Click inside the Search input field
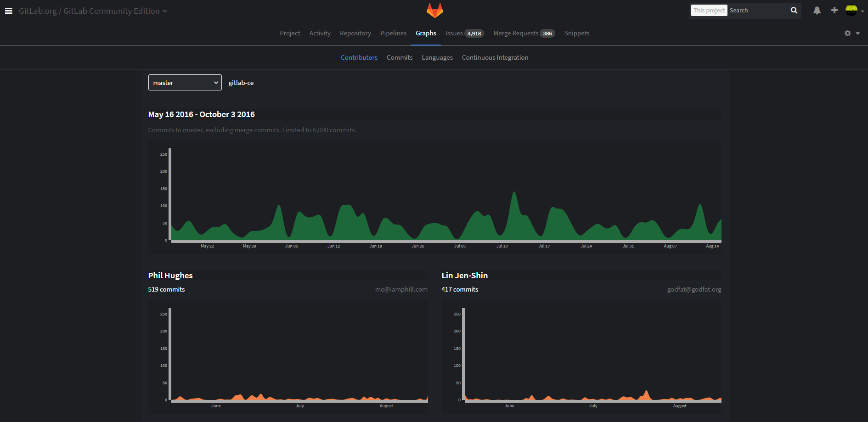868x422 pixels. point(758,10)
